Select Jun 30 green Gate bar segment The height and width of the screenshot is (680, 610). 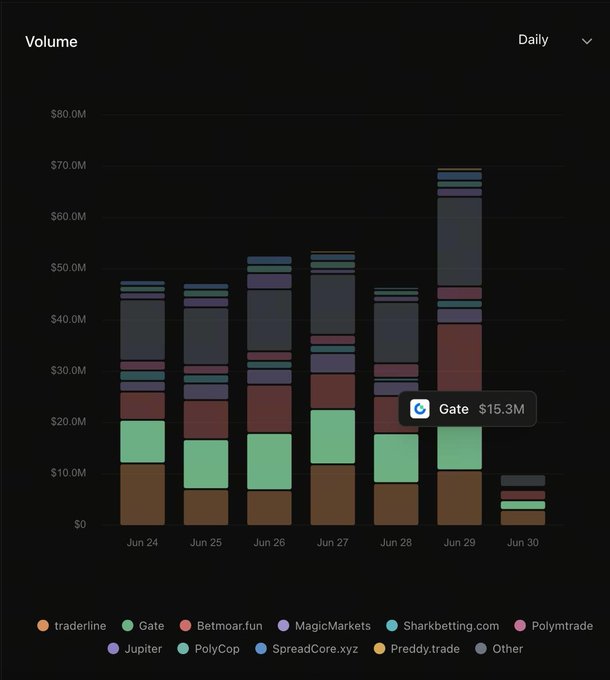coord(523,505)
